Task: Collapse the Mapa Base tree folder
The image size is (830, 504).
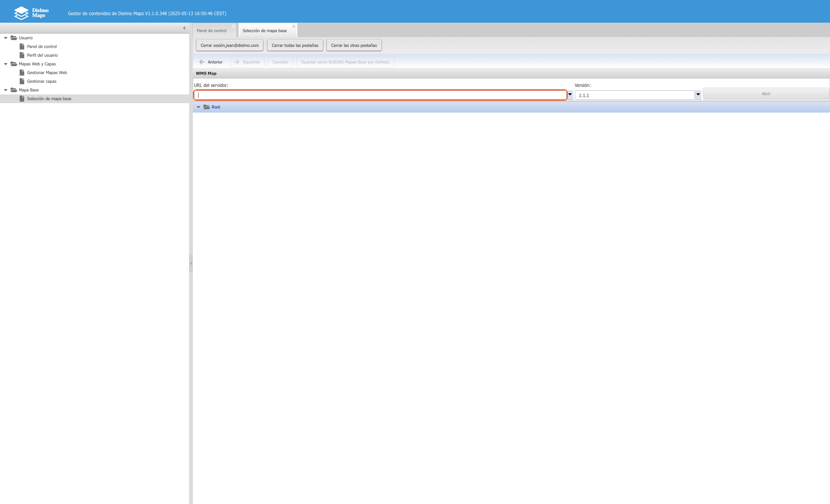Action: click(x=6, y=90)
